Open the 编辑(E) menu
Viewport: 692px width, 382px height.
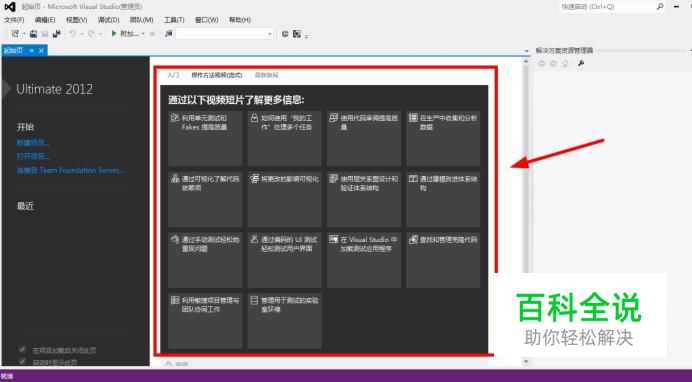(x=45, y=20)
